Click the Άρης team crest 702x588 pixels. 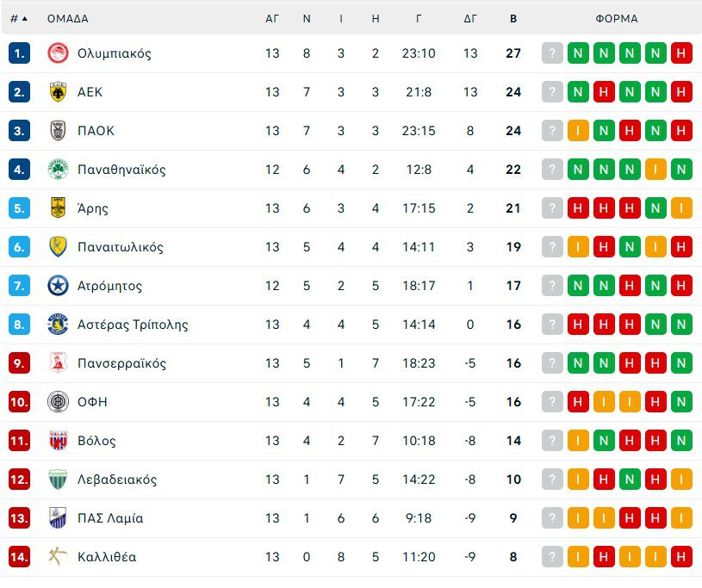(x=58, y=208)
